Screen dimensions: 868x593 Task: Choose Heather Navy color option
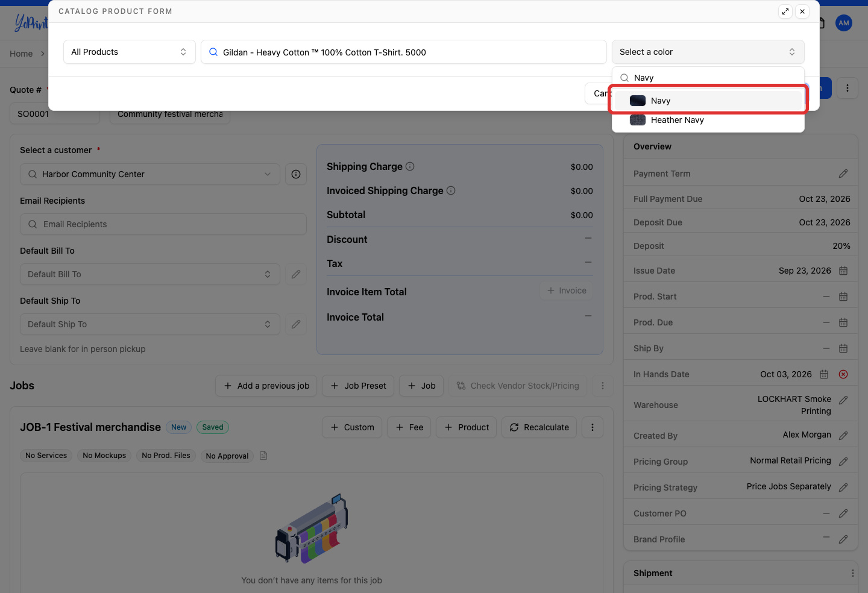[x=708, y=120]
